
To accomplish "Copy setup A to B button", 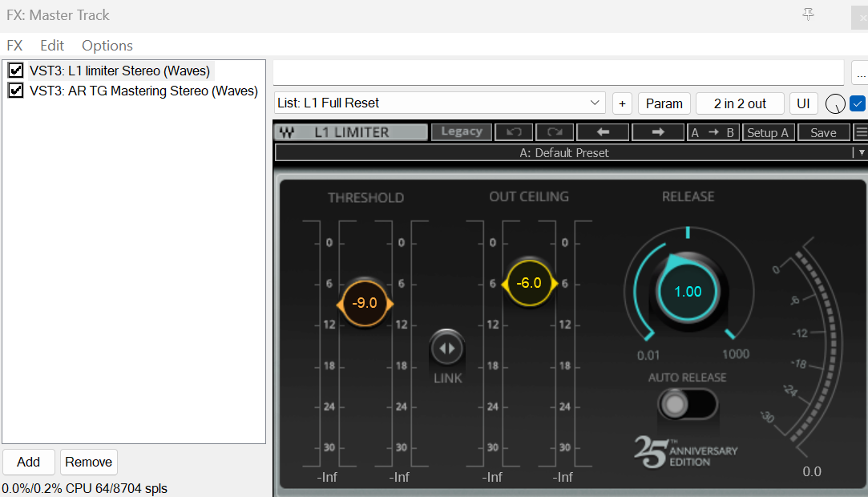I will pos(713,132).
